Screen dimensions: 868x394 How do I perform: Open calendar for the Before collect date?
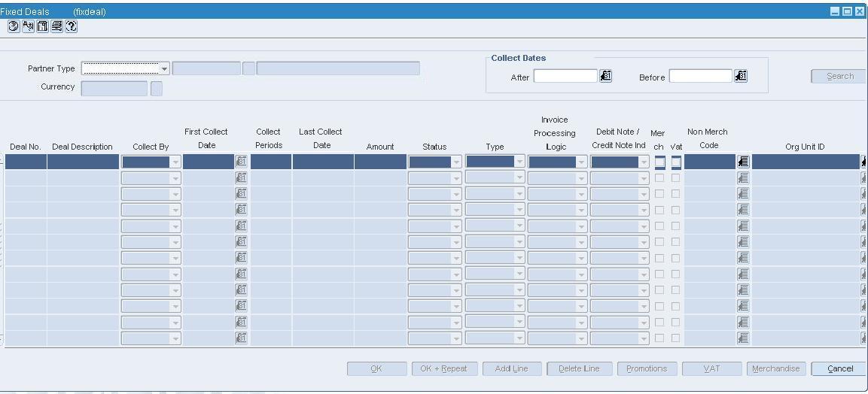click(742, 76)
